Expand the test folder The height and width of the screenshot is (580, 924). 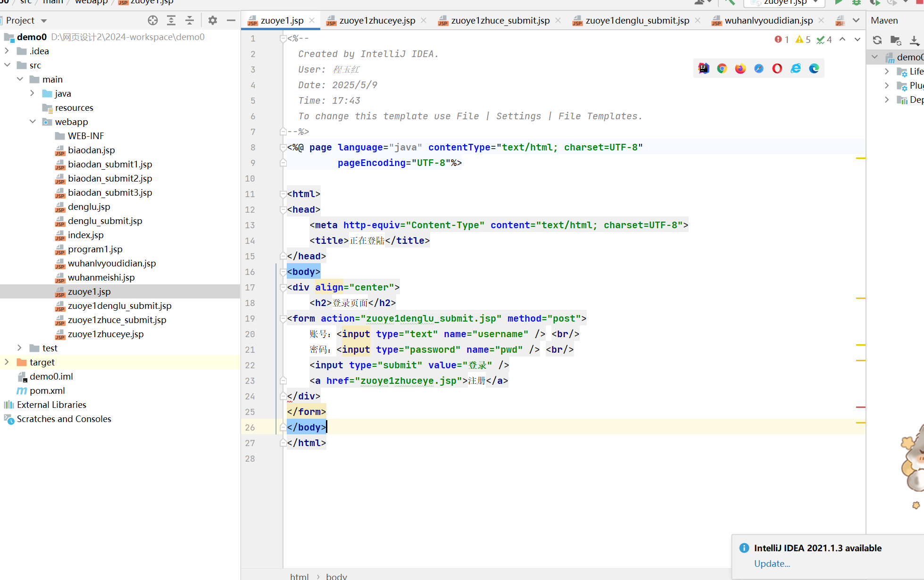19,348
